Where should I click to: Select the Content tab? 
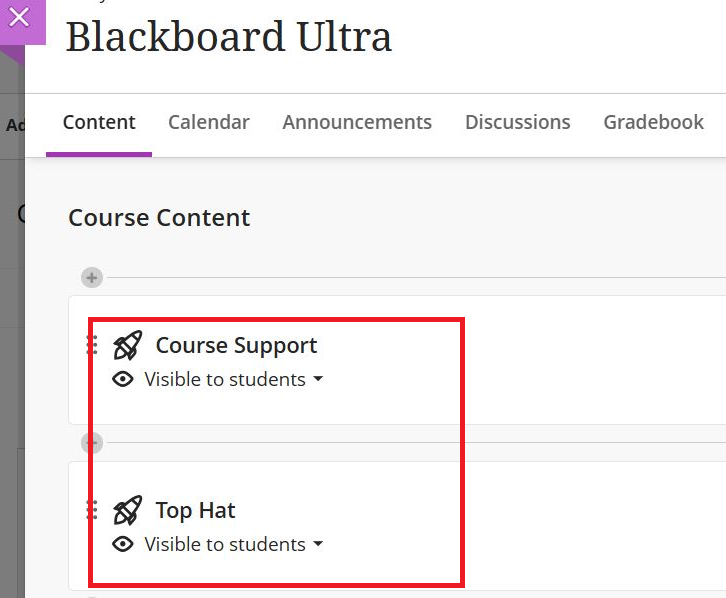(x=99, y=123)
